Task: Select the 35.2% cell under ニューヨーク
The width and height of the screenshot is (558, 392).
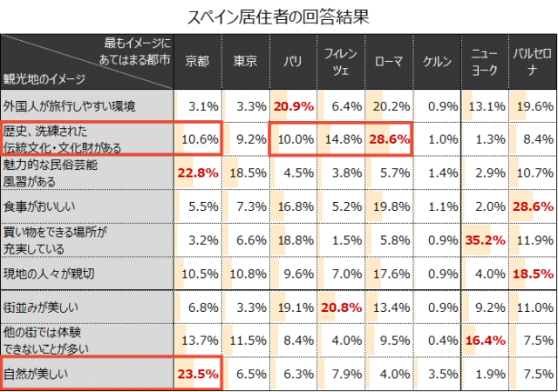Action: [485, 240]
